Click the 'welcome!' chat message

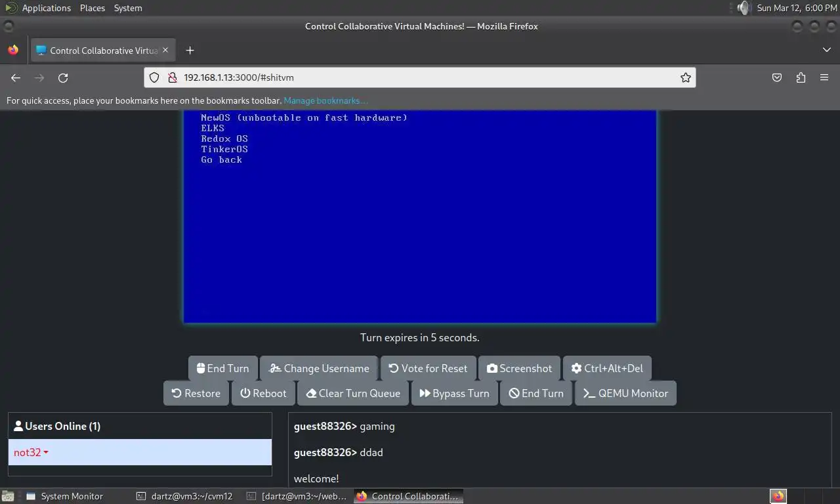pyautogui.click(x=316, y=478)
